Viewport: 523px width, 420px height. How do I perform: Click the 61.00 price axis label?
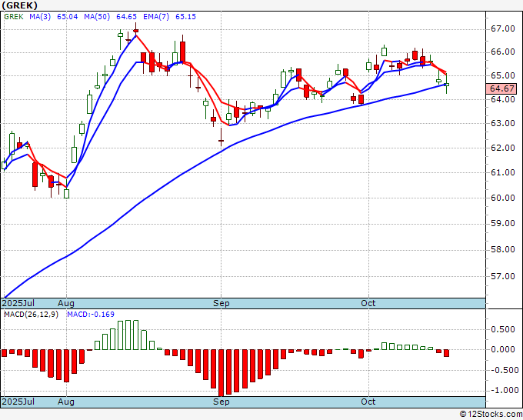tap(503, 172)
